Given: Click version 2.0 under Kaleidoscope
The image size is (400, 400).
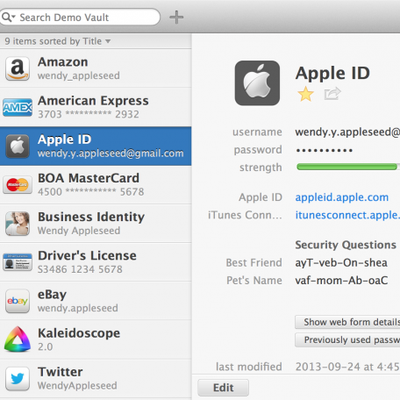Looking at the screenshot, I should click(x=45, y=347).
